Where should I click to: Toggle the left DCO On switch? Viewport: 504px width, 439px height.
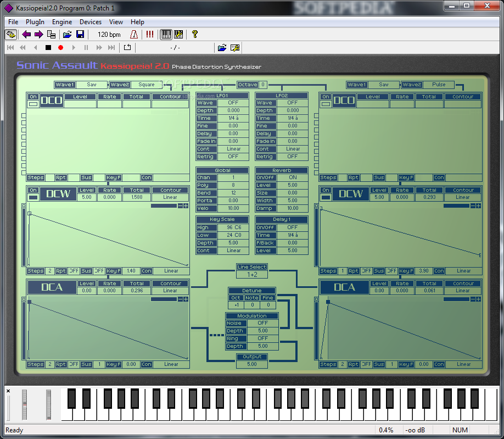tap(33, 104)
